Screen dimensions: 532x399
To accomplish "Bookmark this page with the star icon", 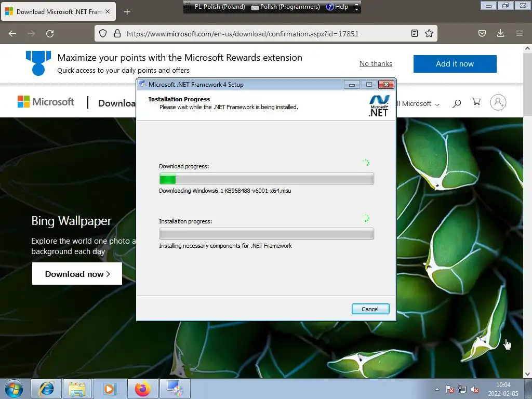I will pyautogui.click(x=429, y=33).
